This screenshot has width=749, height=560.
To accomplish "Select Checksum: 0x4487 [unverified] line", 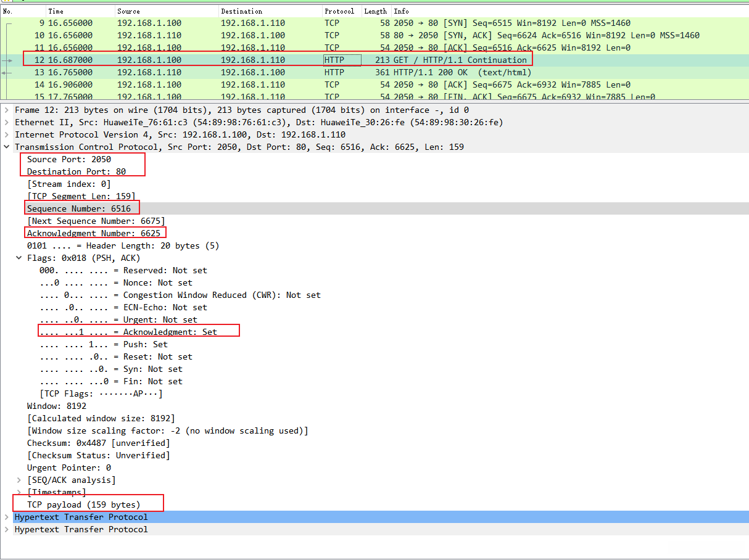I will [x=99, y=443].
